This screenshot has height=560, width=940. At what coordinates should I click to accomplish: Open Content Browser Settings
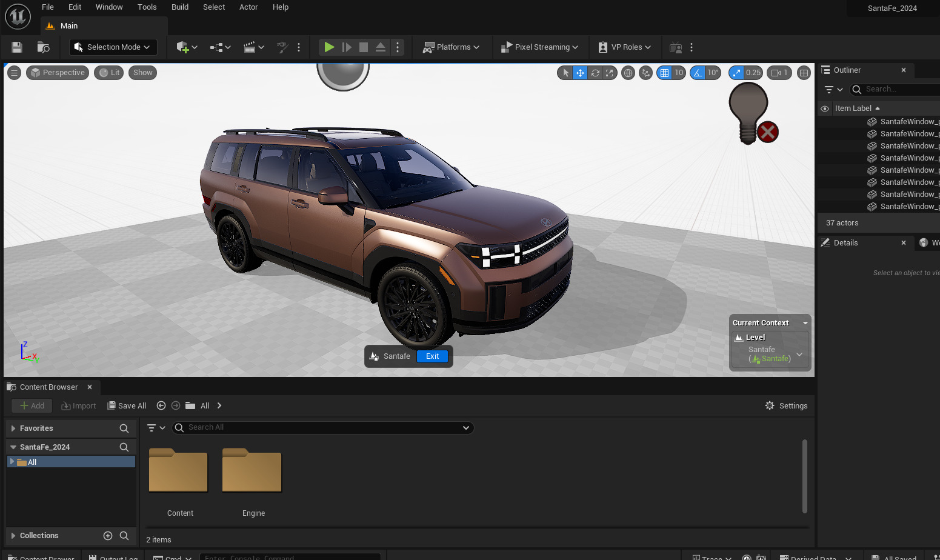786,406
